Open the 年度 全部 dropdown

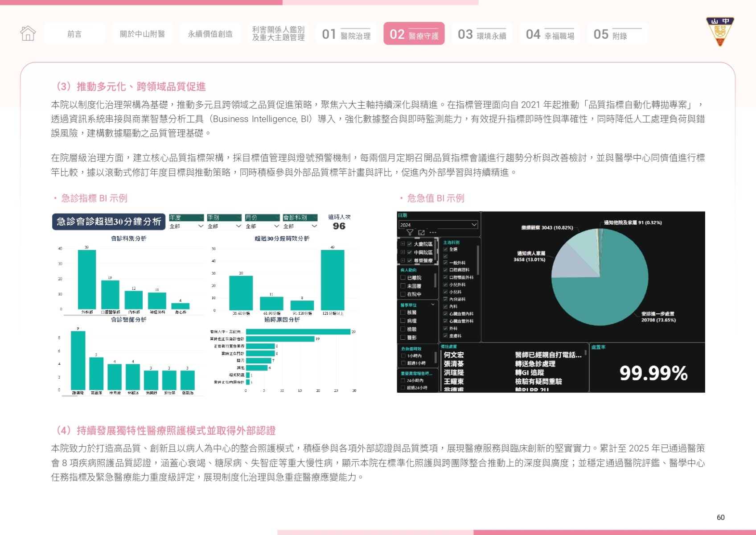(x=186, y=226)
